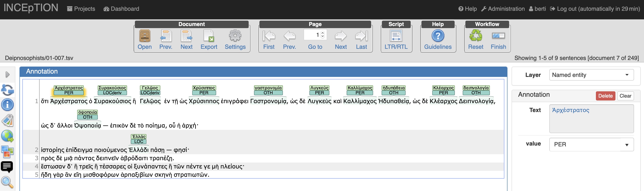Screen dimensions: 644x191
Task: Clear the annotation selection
Action: click(x=625, y=96)
